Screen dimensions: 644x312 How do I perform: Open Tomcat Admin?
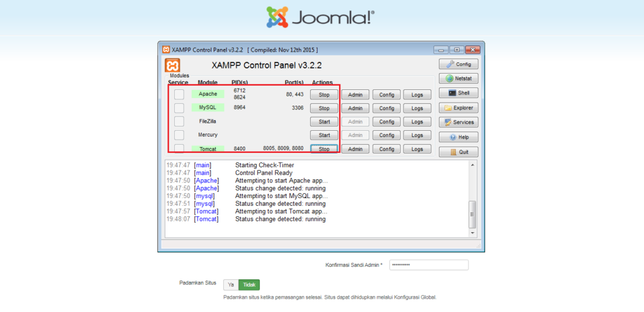click(355, 149)
